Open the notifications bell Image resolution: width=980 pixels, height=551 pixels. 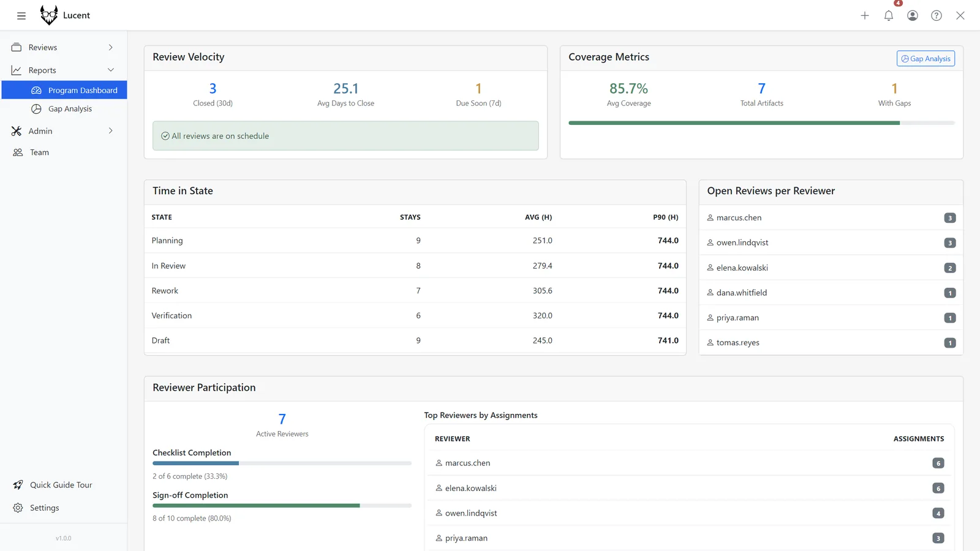point(889,16)
